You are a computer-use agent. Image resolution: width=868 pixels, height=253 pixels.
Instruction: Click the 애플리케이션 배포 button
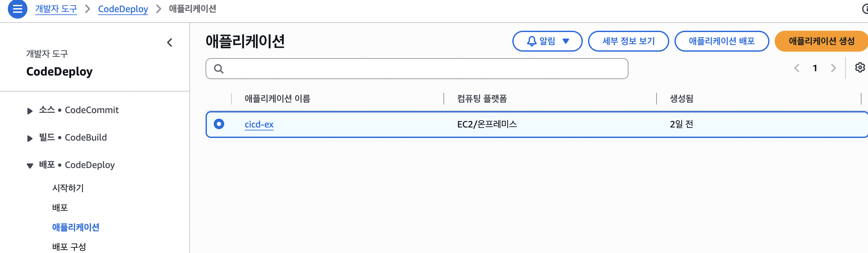(722, 41)
